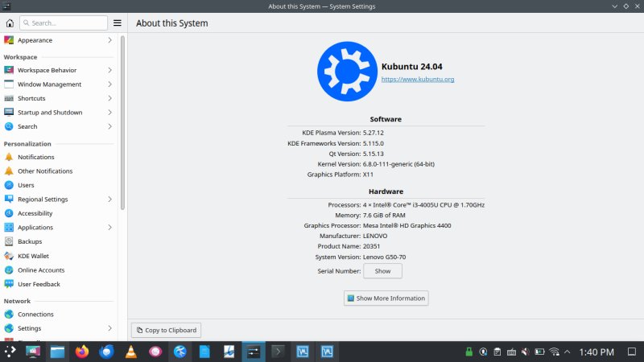Expand the Workspace Behavior chevron
Screen dimensions: 644x362
pyautogui.click(x=109, y=70)
